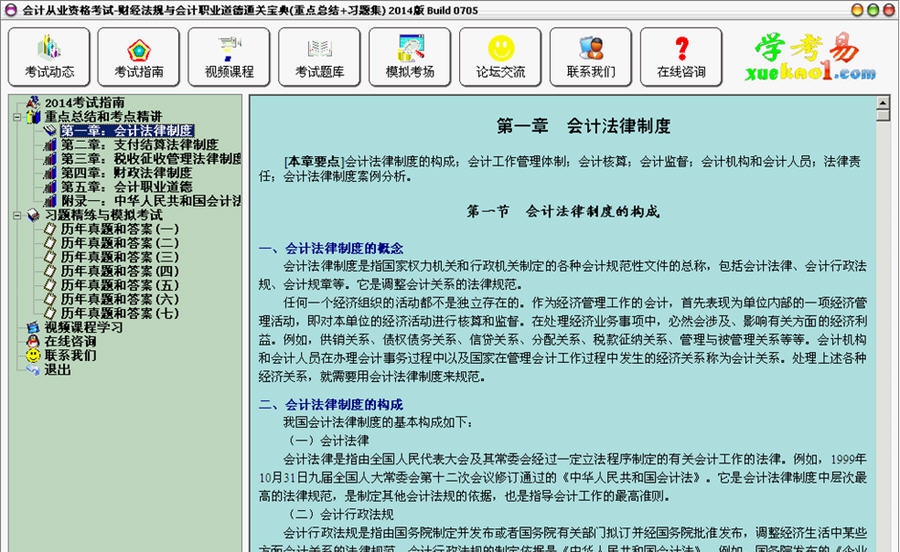Click the book icon beside 附录一

pyautogui.click(x=51, y=201)
